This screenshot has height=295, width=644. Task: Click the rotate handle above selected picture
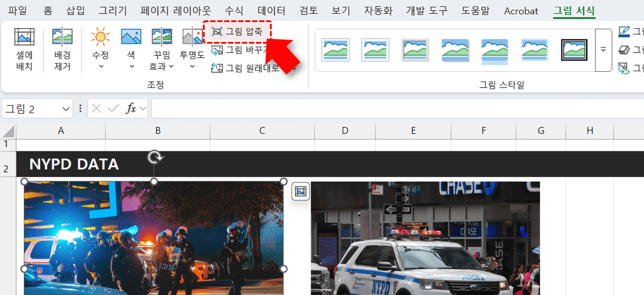click(x=154, y=157)
